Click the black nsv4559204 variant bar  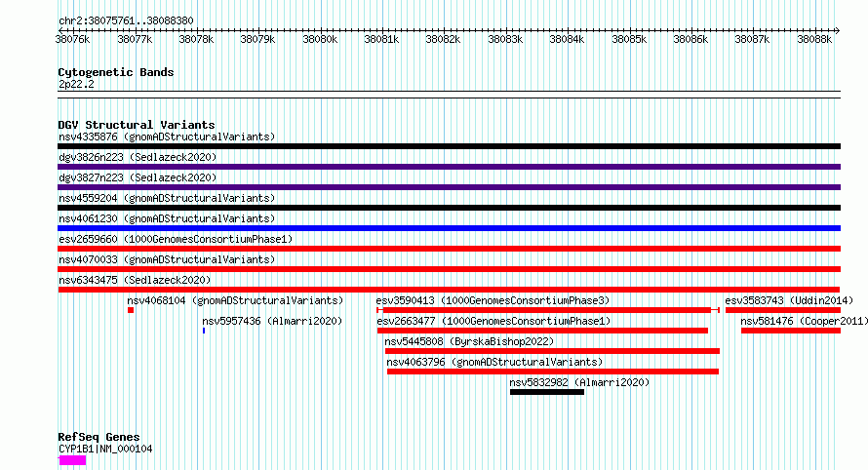coord(449,208)
